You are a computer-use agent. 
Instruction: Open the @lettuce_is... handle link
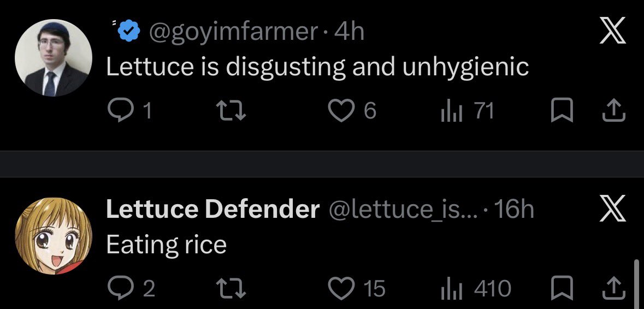pyautogui.click(x=403, y=209)
